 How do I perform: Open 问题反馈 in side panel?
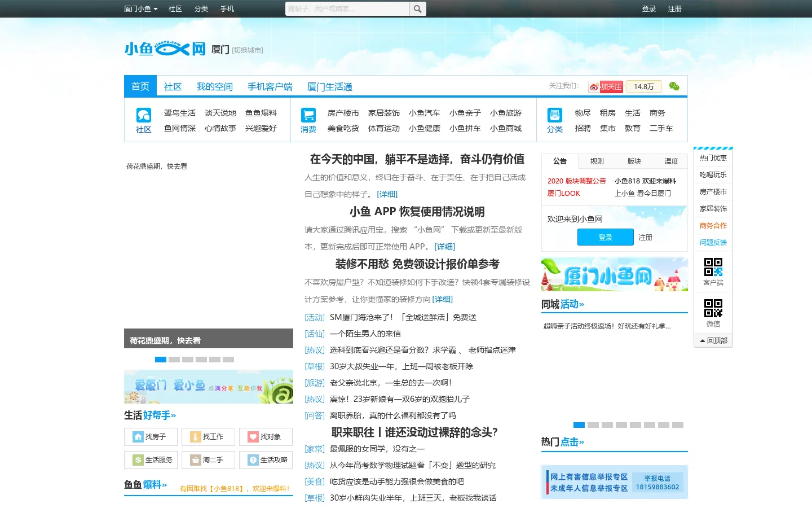[x=713, y=243]
